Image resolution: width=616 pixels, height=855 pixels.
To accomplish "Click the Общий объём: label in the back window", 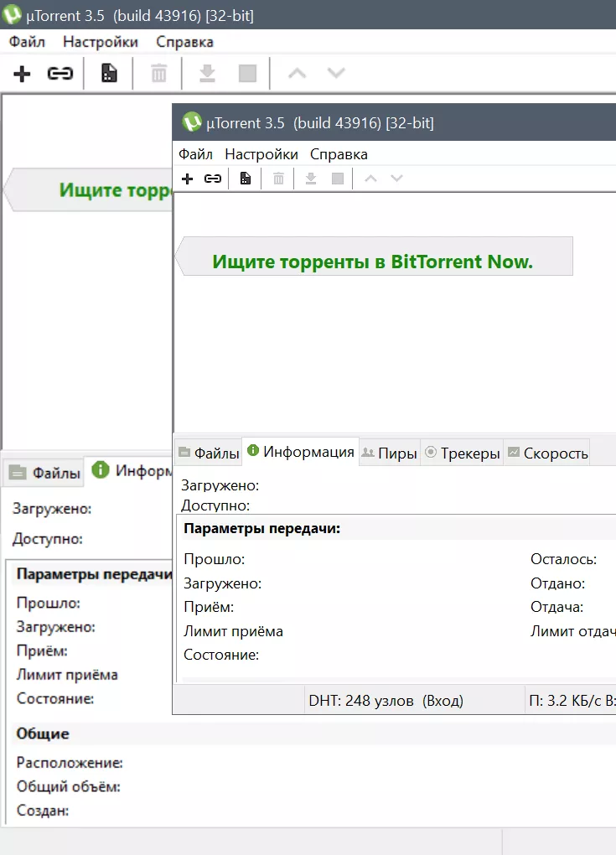I will tap(68, 786).
